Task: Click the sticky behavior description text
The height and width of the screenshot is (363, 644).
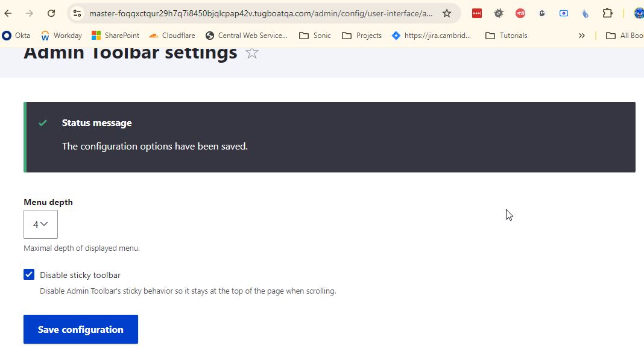Action: (188, 291)
